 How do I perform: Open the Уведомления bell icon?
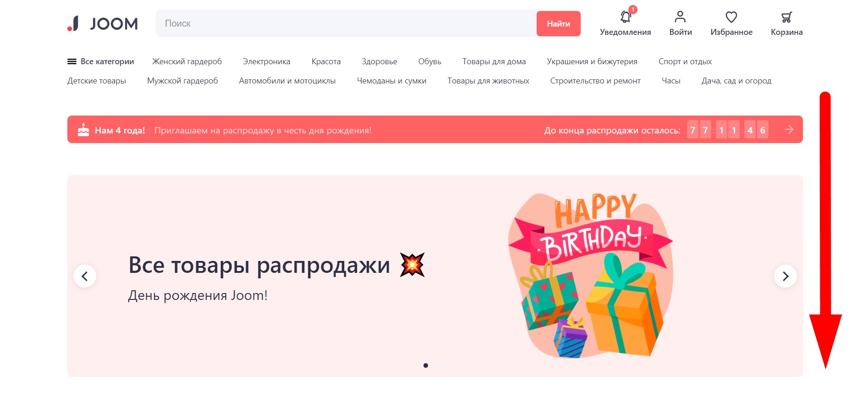(x=626, y=17)
